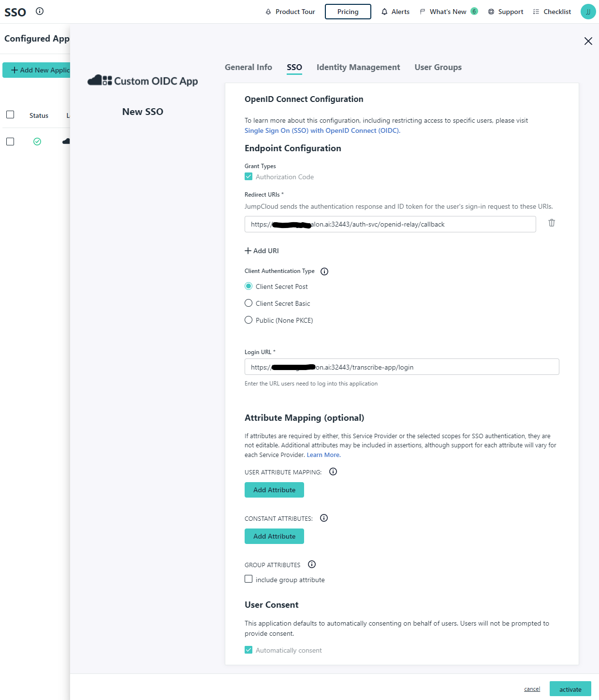Toggle select-all checkbox in Configured Apps header
This screenshot has width=599, height=700.
coord(10,114)
